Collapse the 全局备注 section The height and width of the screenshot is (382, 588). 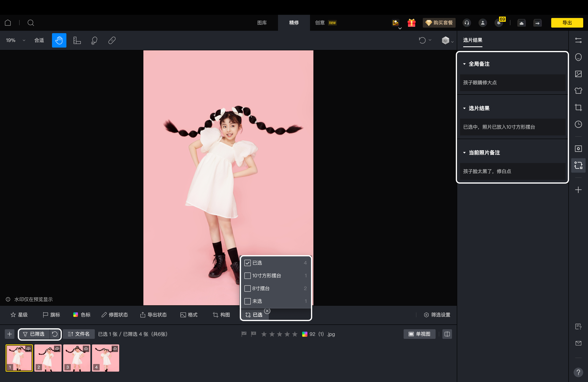click(x=464, y=64)
